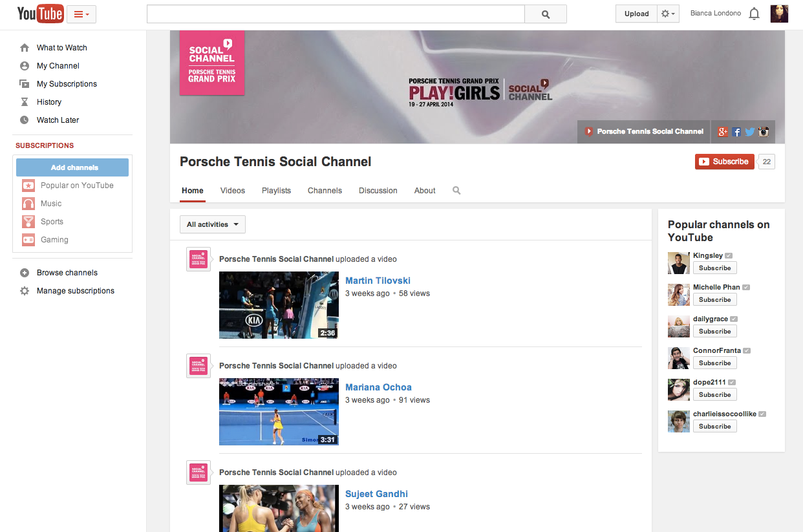The height and width of the screenshot is (532, 803).
Task: Subscribe to Michelle Phan channel
Action: coord(714,300)
